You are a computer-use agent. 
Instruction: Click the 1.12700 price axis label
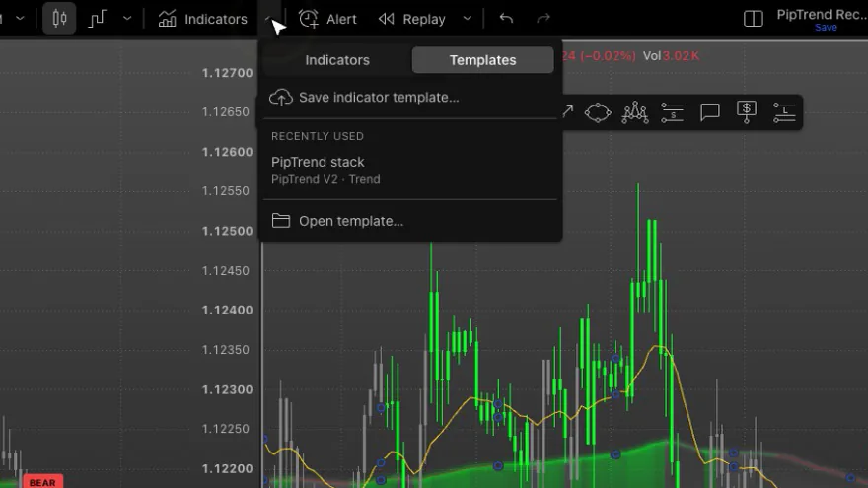[227, 73]
